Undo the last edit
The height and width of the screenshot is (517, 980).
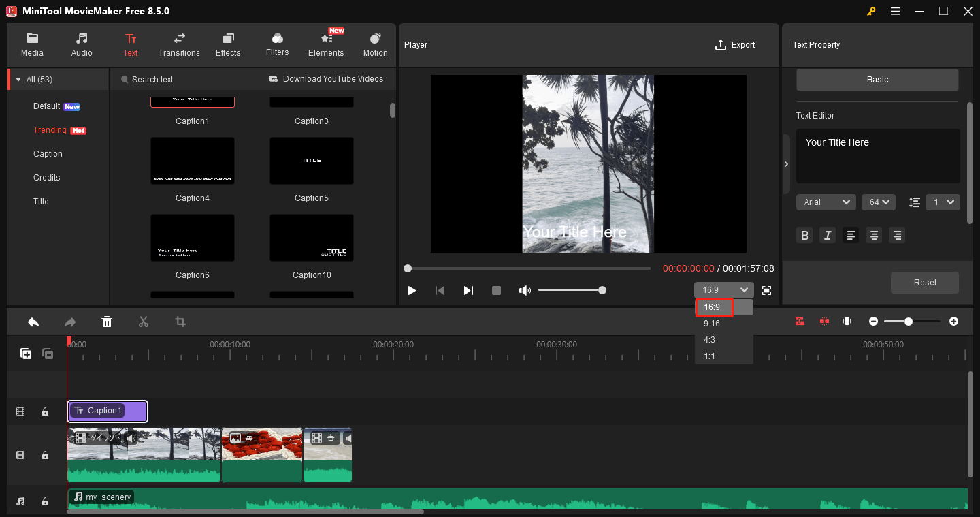point(33,321)
